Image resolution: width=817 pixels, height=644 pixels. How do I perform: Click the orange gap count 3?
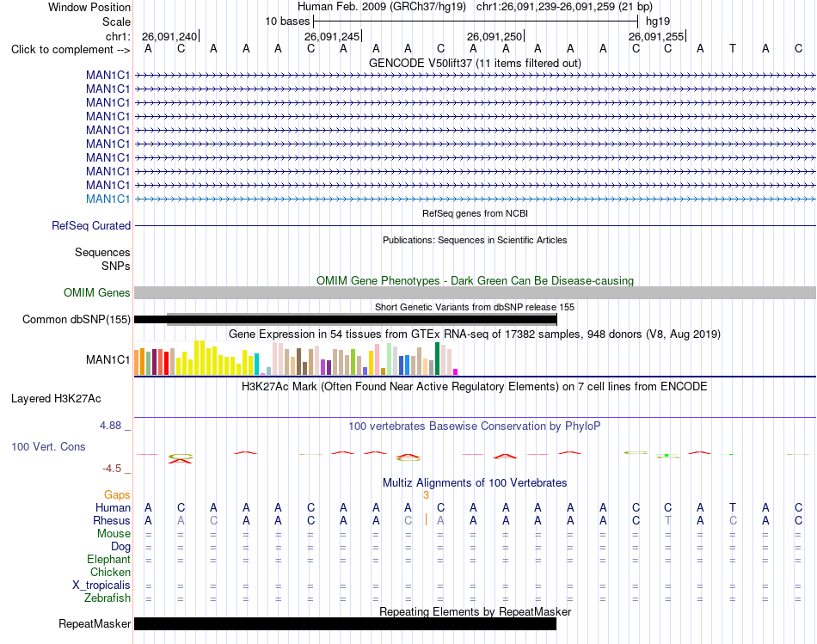(426, 495)
